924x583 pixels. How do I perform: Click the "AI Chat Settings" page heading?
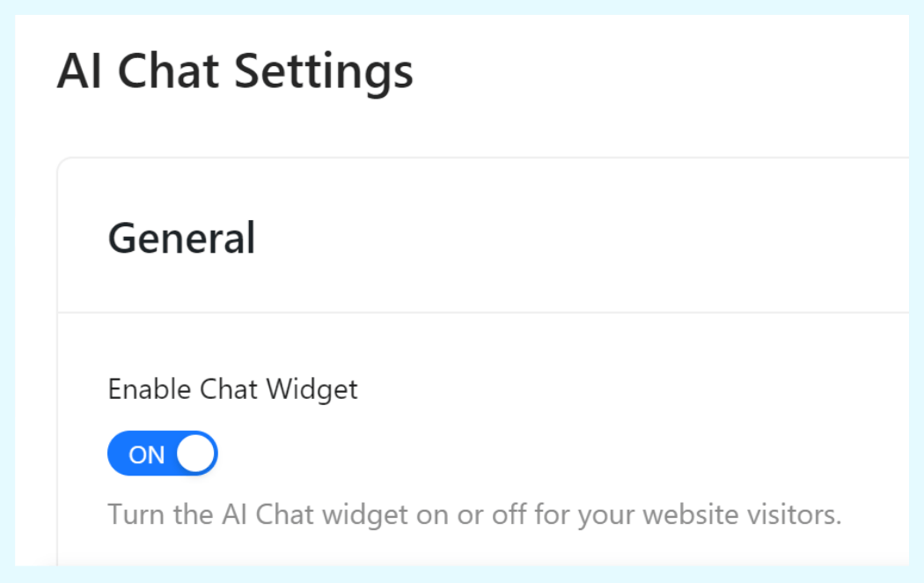[x=235, y=71]
